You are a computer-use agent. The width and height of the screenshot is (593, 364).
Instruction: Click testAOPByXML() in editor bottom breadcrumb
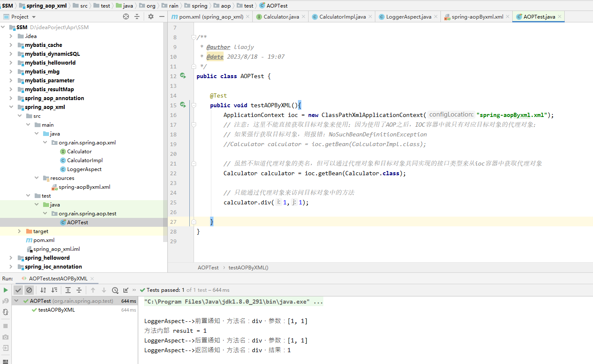249,268
